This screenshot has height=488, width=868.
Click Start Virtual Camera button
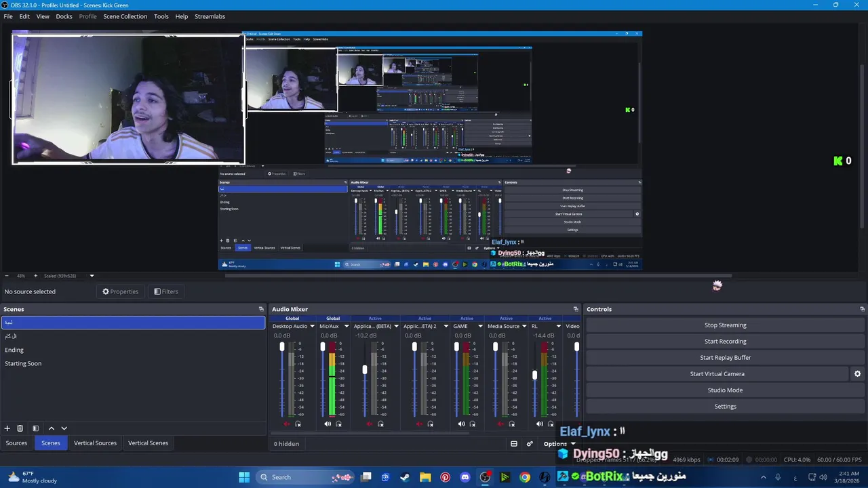(717, 373)
